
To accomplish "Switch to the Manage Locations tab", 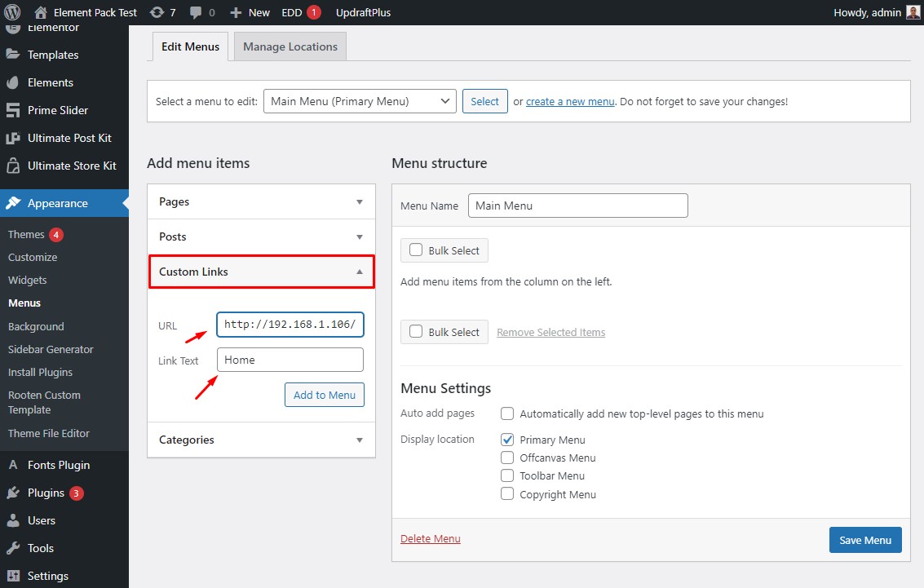I will tap(290, 46).
